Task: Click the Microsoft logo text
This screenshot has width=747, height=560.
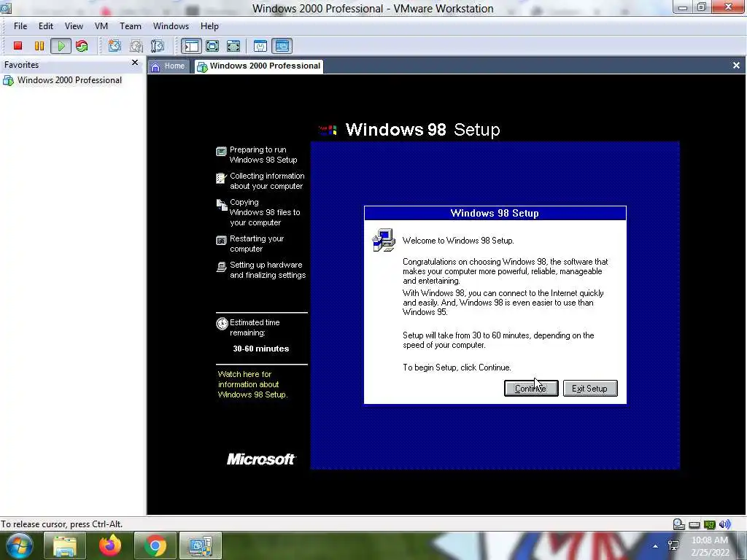Action: click(x=261, y=459)
